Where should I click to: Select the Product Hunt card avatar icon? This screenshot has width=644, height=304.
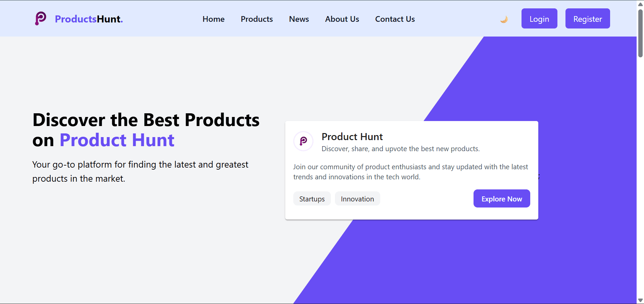pyautogui.click(x=303, y=141)
